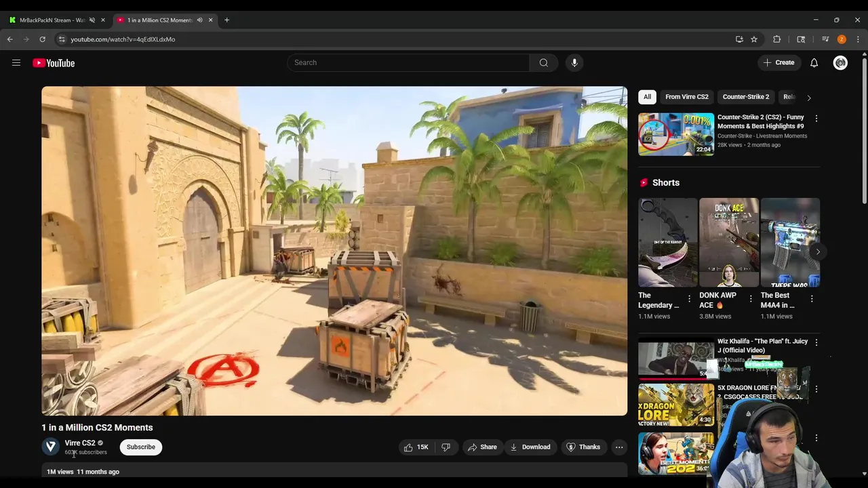Open a new browser tab
The width and height of the screenshot is (868, 488).
pyautogui.click(x=226, y=20)
